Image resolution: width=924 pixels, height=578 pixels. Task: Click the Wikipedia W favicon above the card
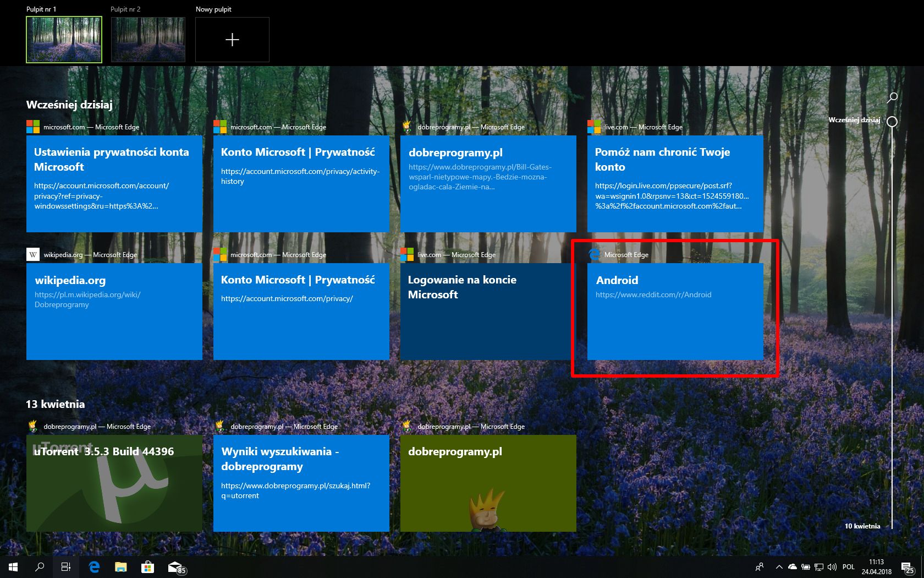pos(33,254)
